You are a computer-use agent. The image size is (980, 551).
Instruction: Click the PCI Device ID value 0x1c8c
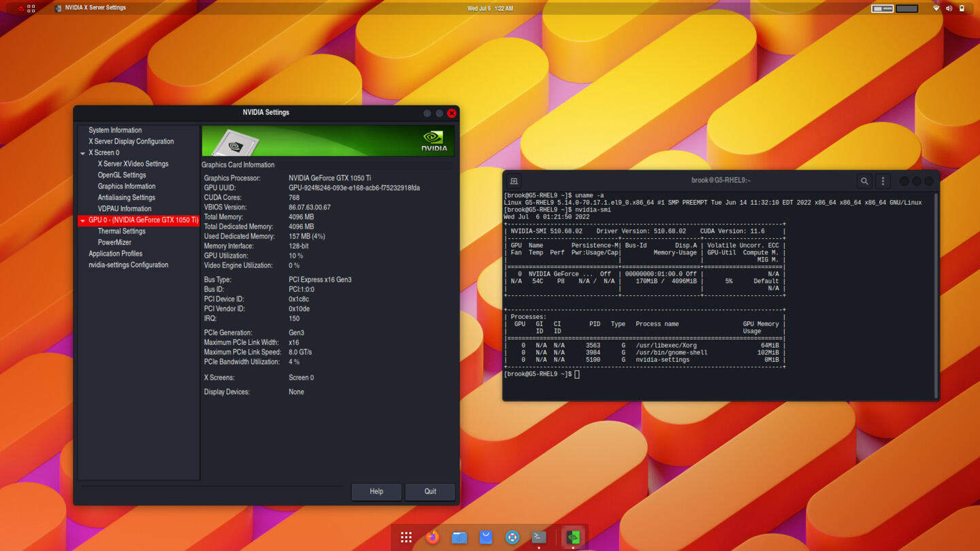point(299,299)
